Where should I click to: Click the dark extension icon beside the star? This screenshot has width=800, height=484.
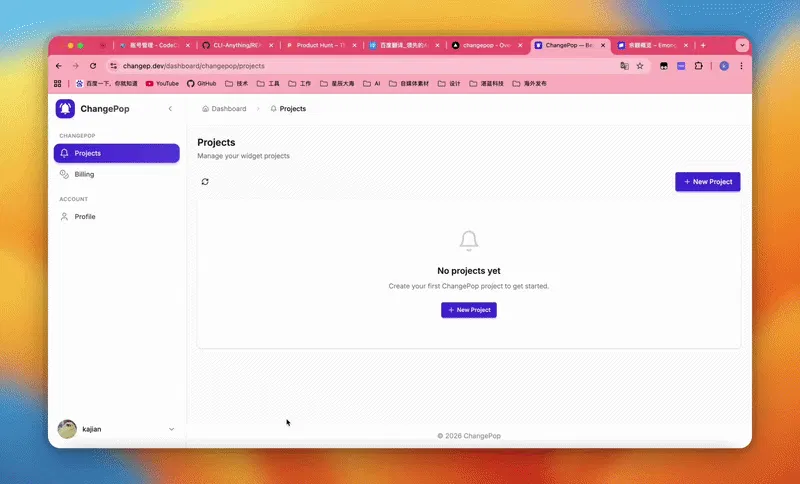[664, 66]
